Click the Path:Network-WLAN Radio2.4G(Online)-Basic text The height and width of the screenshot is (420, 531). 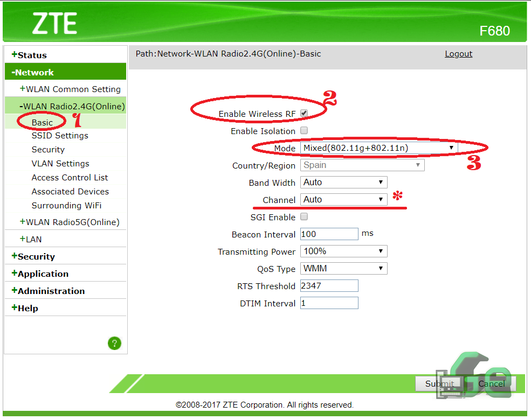228,54
